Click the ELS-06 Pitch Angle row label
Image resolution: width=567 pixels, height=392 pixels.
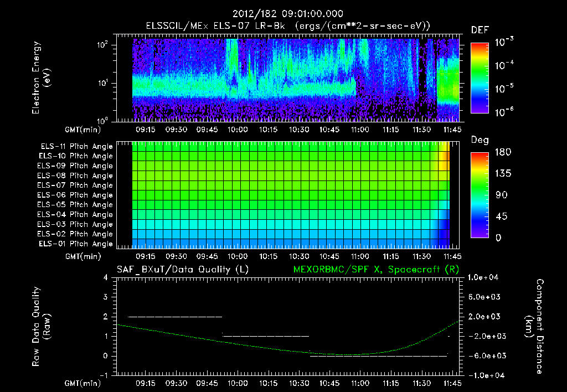point(75,195)
